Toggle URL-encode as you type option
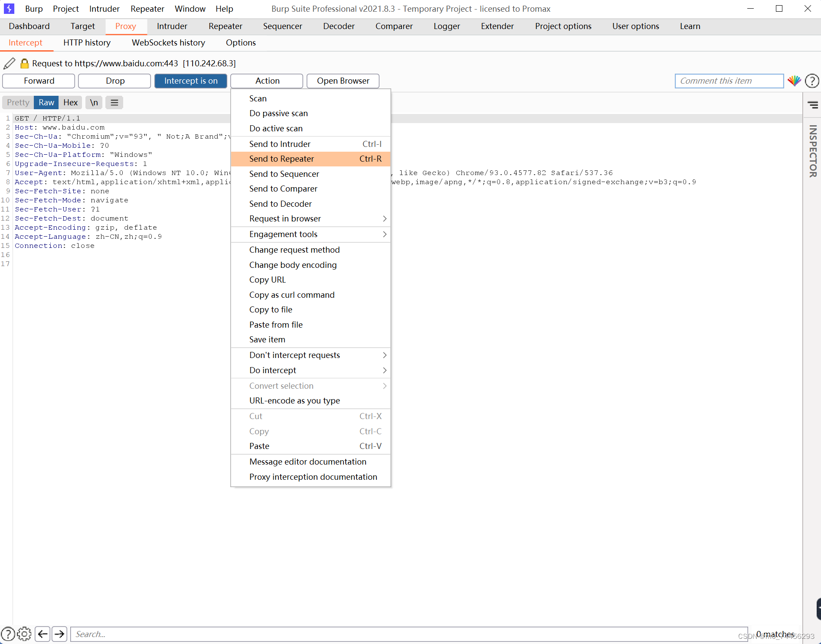The width and height of the screenshot is (821, 644). coord(311,401)
